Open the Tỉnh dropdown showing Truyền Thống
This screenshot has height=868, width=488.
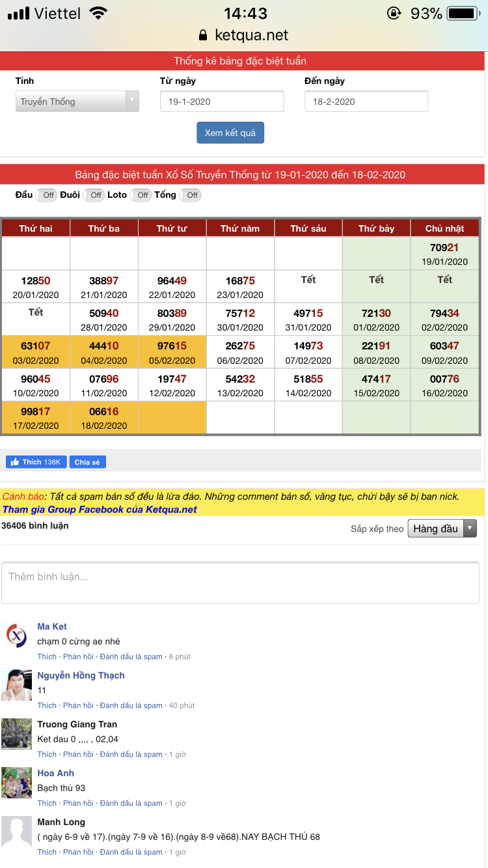point(77,102)
